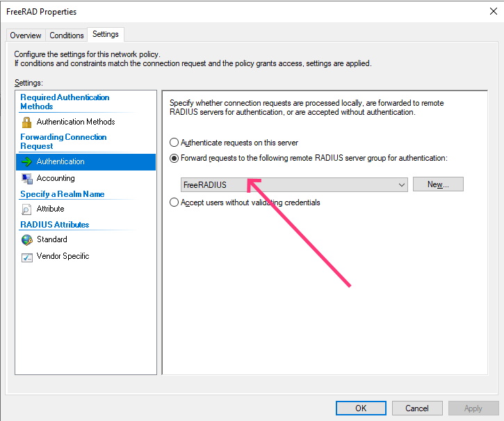
Task: Click the Required Authentication Methods heading
Action: 65,102
